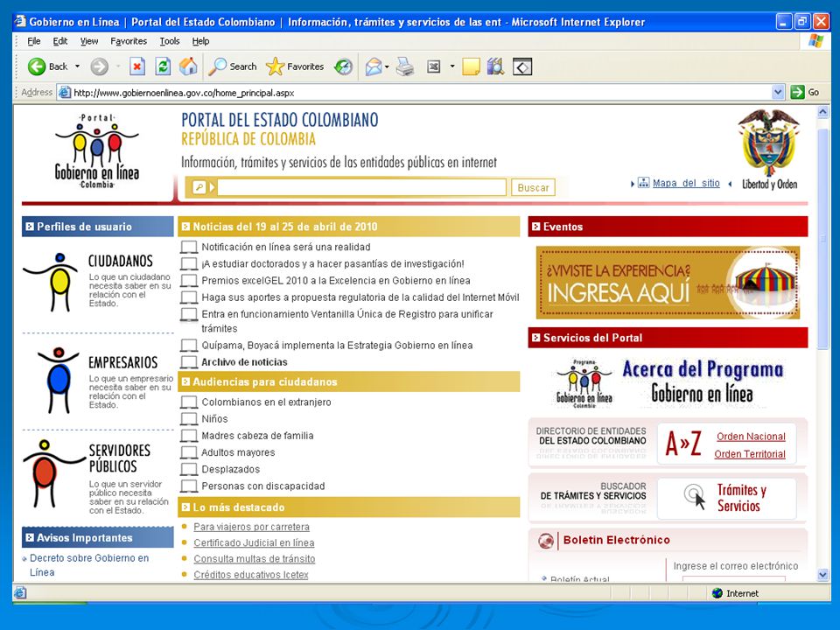840x630 pixels.
Task: Open the Research toolbar icon with books
Action: coord(496,67)
